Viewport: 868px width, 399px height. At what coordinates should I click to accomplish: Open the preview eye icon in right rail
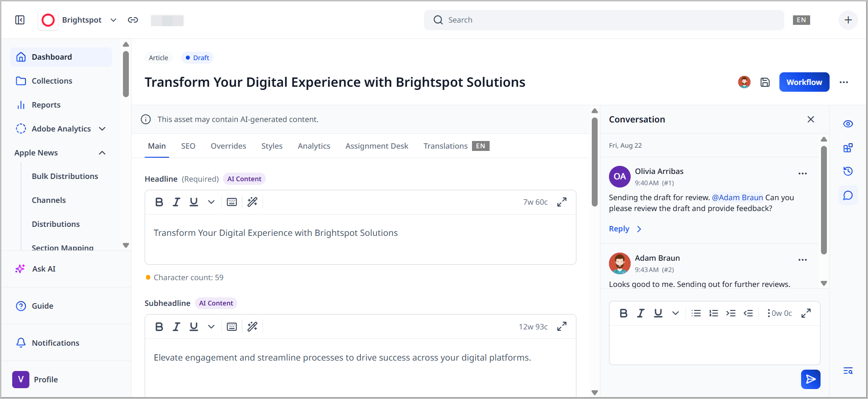click(848, 124)
